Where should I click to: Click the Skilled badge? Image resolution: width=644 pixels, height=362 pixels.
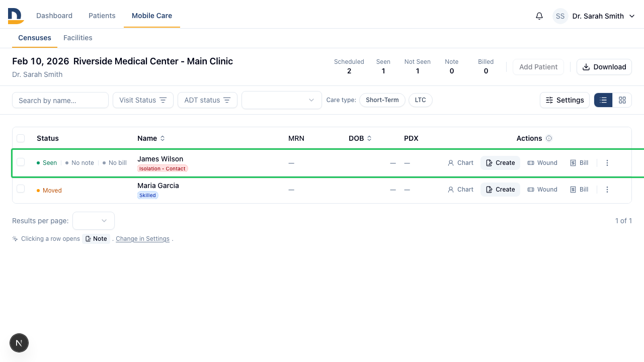tap(148, 195)
